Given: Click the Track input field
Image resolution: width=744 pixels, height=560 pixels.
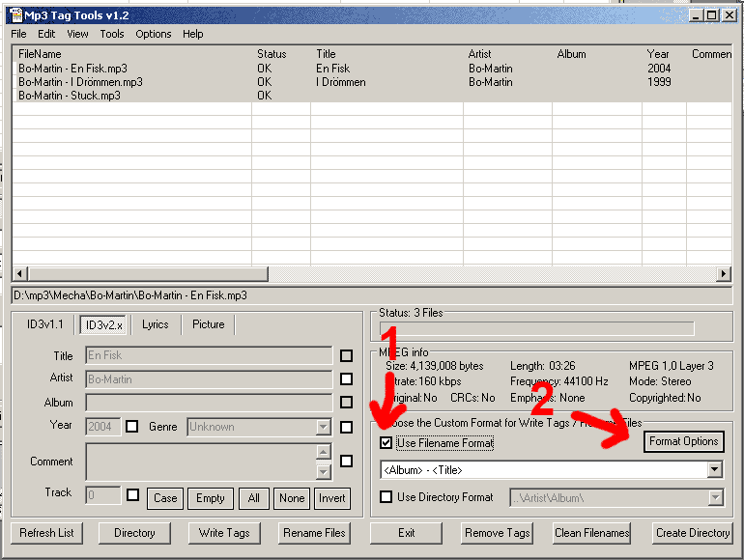Looking at the screenshot, I should 103,495.
